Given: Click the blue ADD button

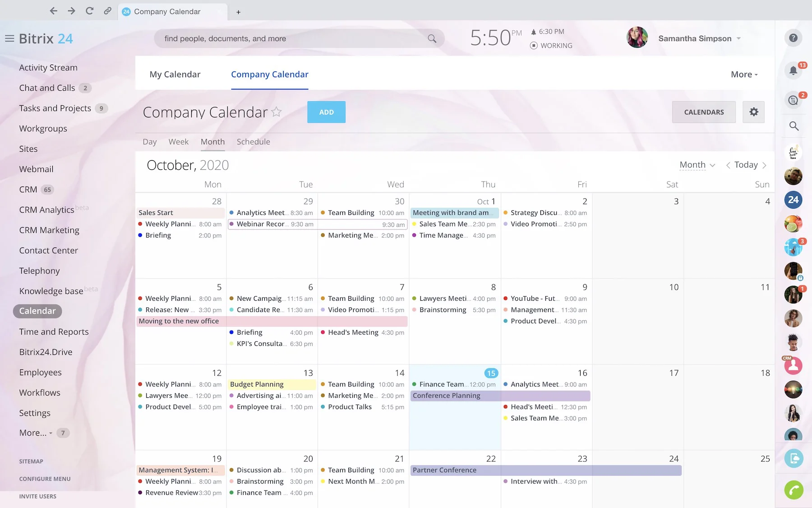Looking at the screenshot, I should [x=326, y=112].
